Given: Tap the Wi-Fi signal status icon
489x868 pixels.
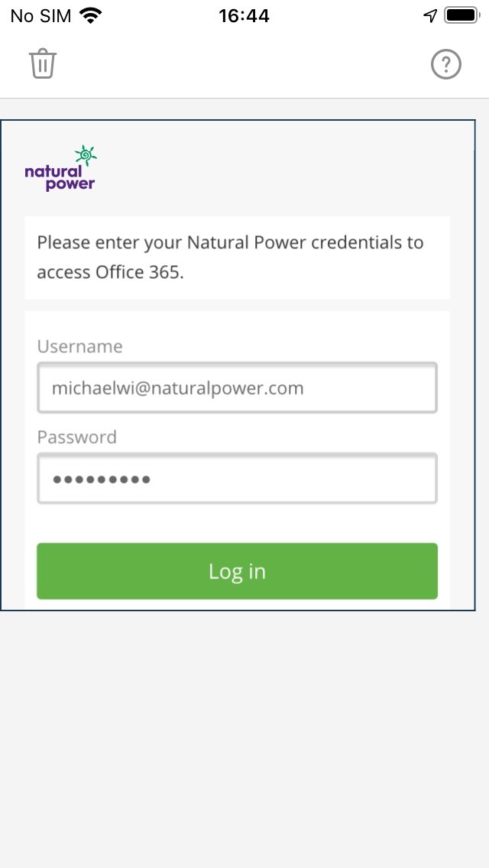Looking at the screenshot, I should pyautogui.click(x=91, y=15).
